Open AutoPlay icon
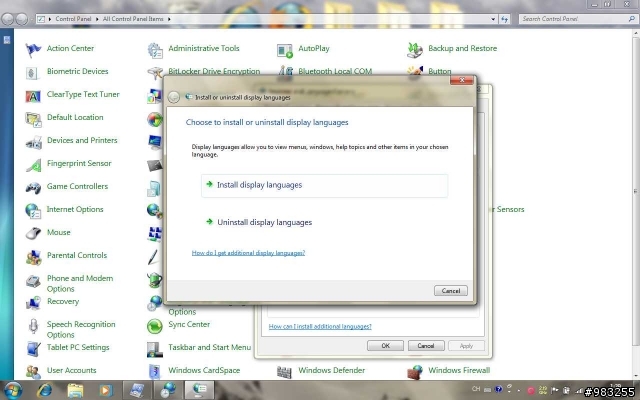 tap(284, 51)
